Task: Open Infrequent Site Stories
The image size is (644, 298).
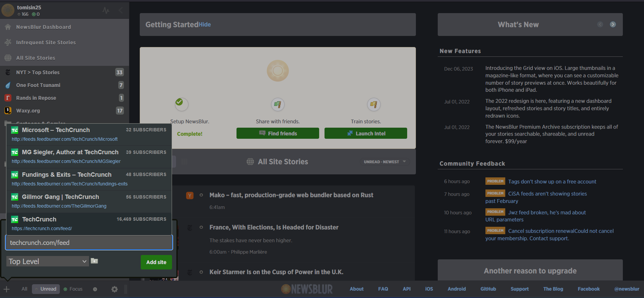Action: (46, 42)
